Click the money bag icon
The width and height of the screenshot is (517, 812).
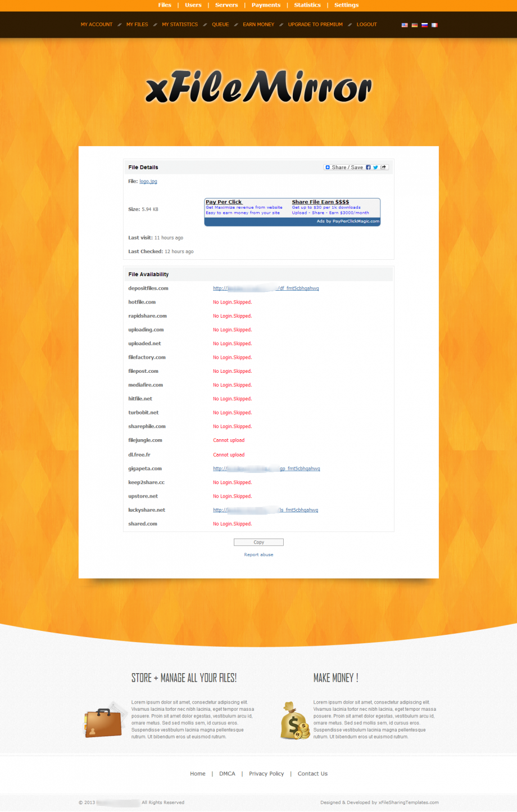295,720
